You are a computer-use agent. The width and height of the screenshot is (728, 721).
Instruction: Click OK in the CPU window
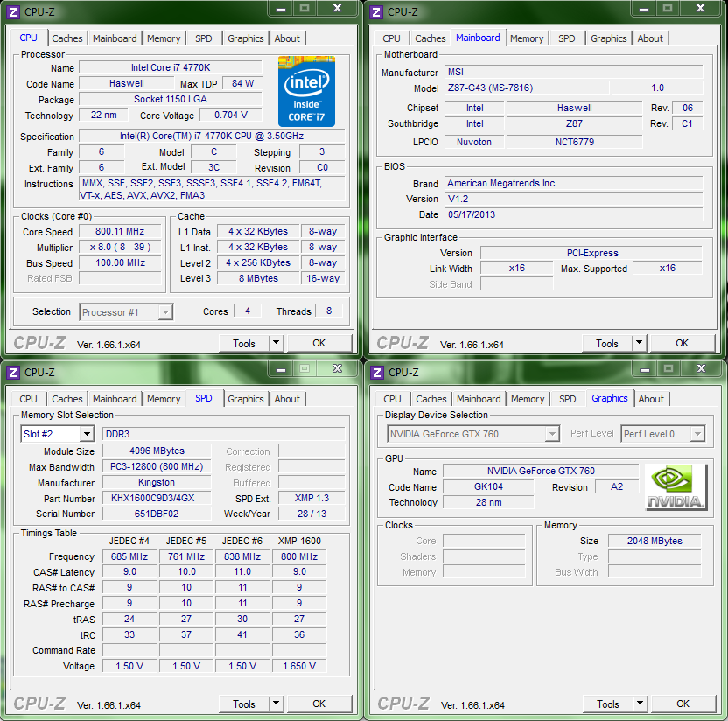(319, 343)
